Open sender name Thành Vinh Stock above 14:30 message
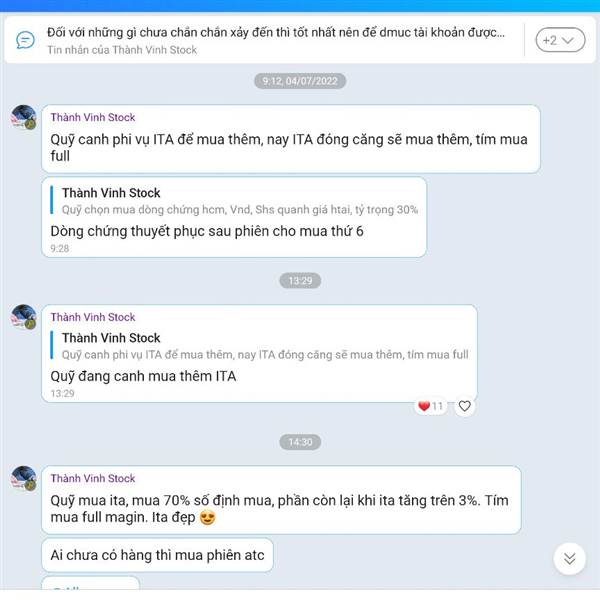The width and height of the screenshot is (600, 600). click(x=93, y=478)
